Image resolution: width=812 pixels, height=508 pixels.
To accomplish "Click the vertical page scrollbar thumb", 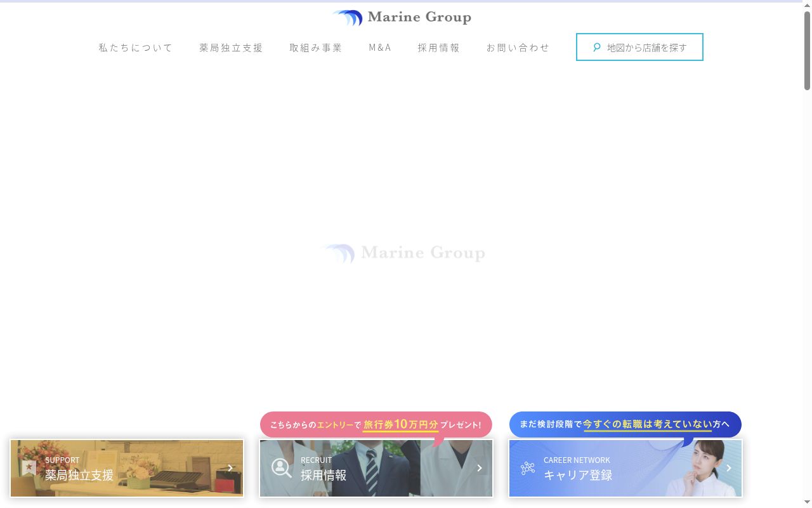I will [x=807, y=50].
